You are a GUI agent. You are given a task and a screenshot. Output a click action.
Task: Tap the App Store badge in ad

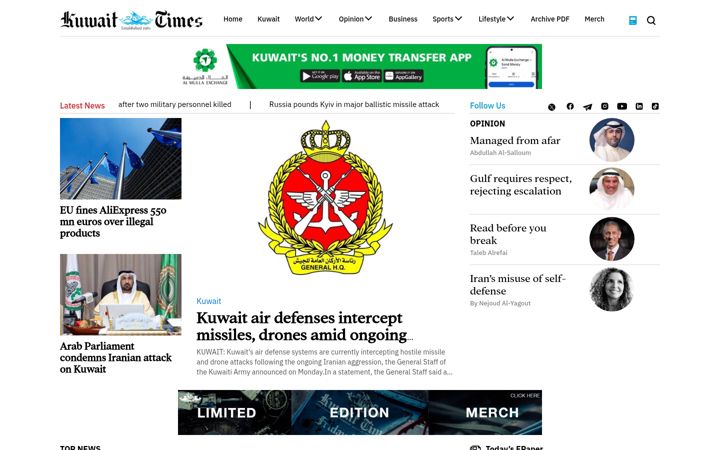coord(362,76)
